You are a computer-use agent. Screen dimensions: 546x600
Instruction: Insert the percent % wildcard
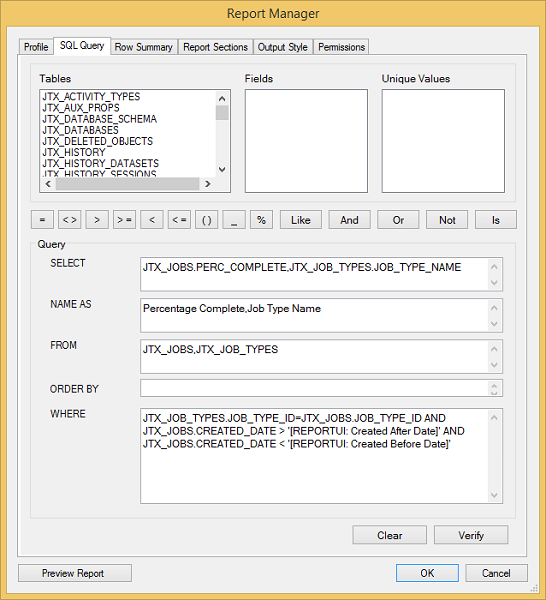pyautogui.click(x=261, y=220)
